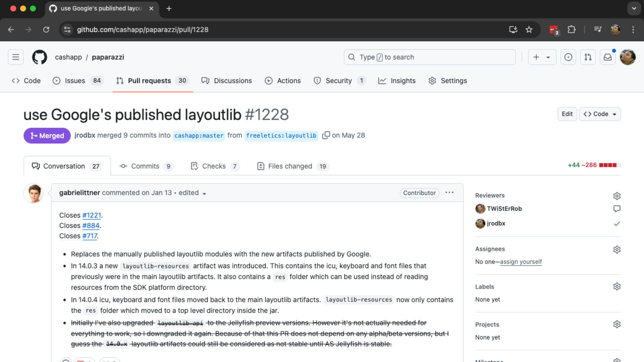Open linked issue #884

pos(91,226)
